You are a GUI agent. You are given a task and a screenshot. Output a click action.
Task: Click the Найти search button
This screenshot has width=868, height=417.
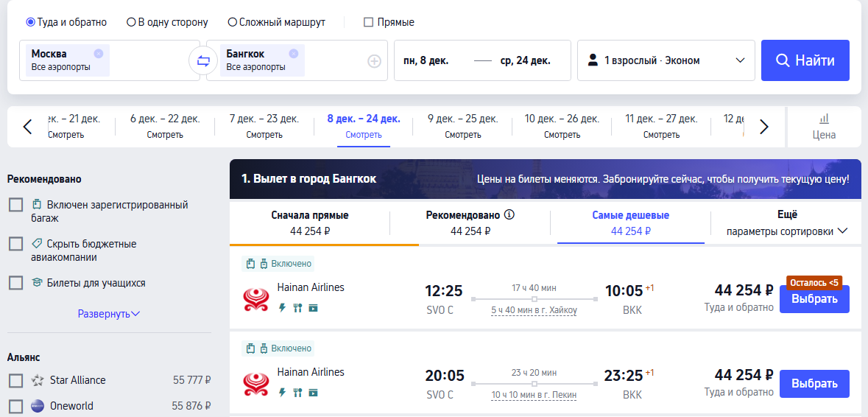tap(805, 60)
